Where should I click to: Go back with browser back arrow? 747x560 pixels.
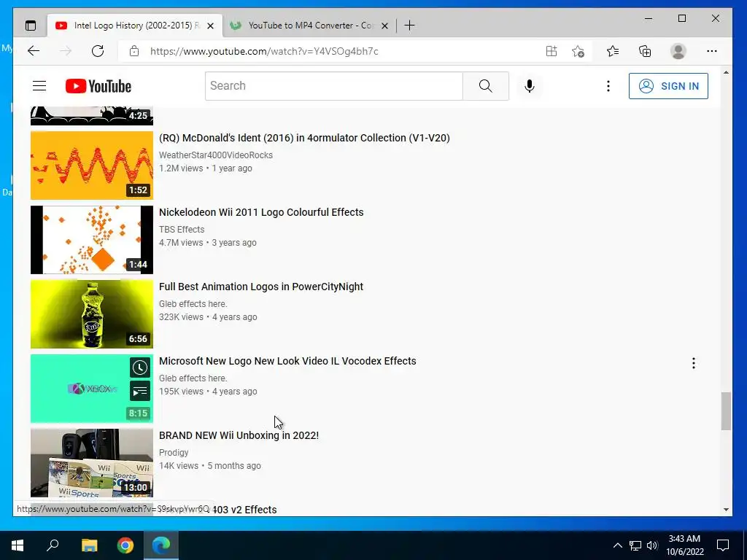click(34, 51)
